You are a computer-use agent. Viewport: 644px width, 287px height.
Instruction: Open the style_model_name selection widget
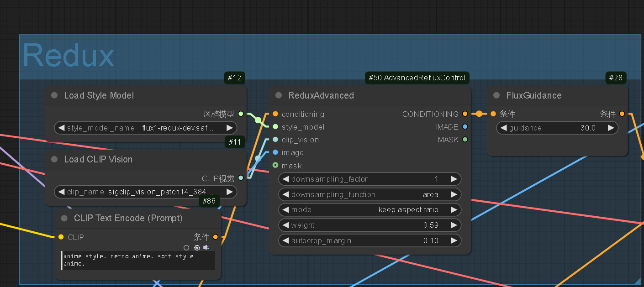coord(146,128)
